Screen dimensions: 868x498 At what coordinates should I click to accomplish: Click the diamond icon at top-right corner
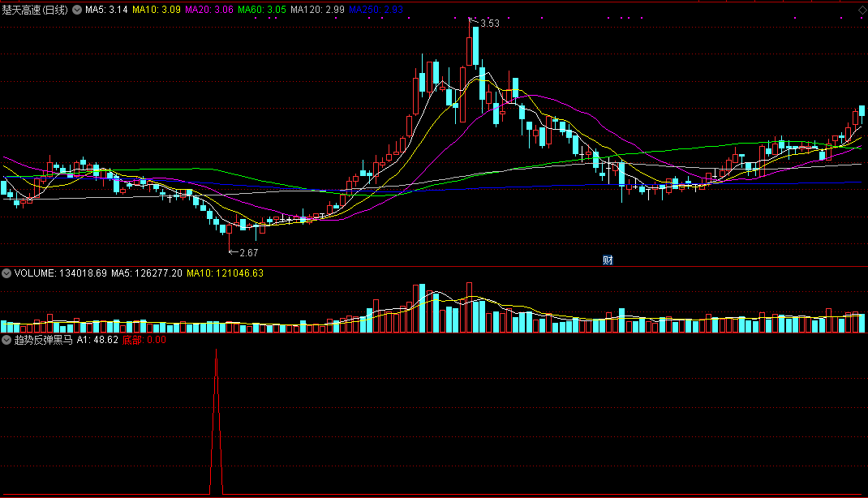(862, 10)
